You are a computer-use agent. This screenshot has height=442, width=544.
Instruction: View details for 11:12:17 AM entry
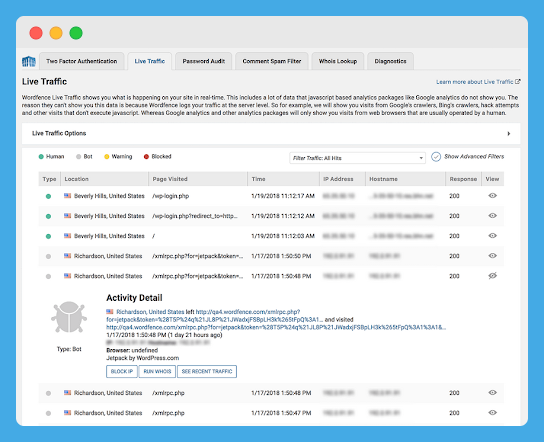492,196
